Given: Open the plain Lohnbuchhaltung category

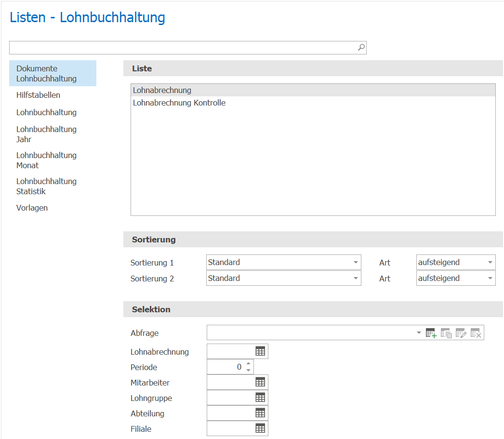Looking at the screenshot, I should click(46, 112).
